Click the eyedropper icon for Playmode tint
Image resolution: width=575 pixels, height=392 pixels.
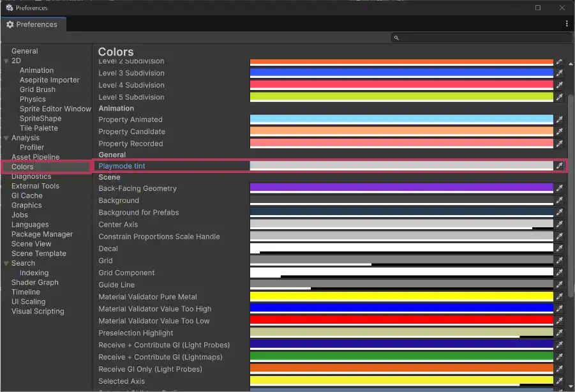click(559, 166)
